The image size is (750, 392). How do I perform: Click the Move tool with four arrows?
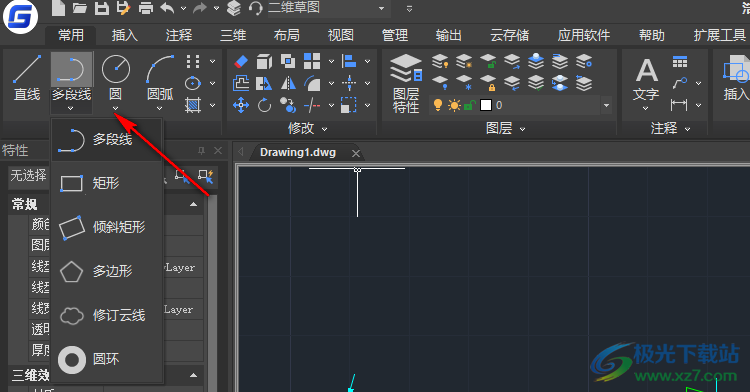[x=241, y=105]
